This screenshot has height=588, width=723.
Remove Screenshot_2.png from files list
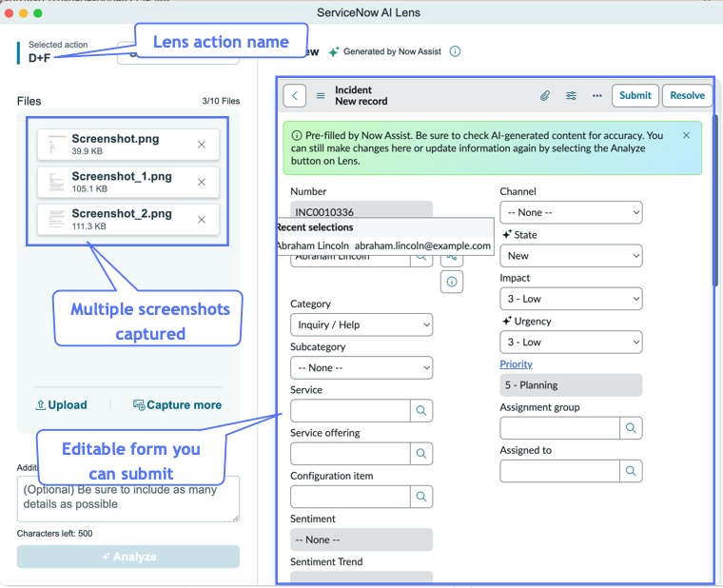202,220
